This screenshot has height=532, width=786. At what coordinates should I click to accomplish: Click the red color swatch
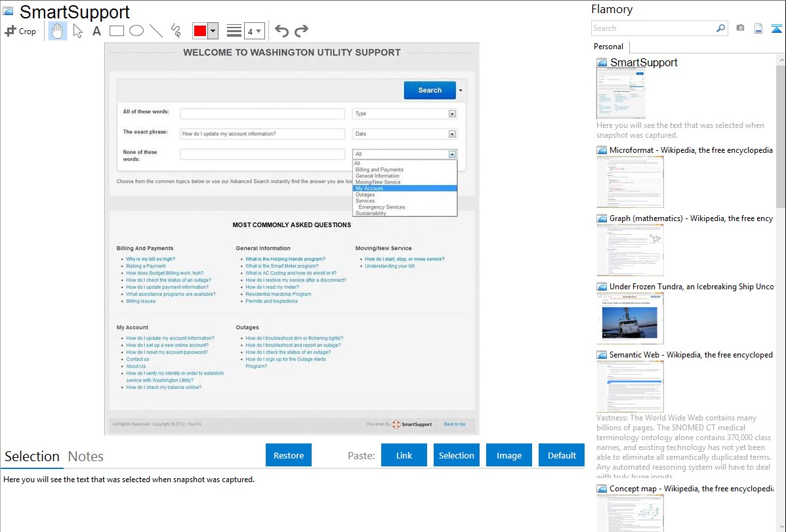pyautogui.click(x=199, y=31)
